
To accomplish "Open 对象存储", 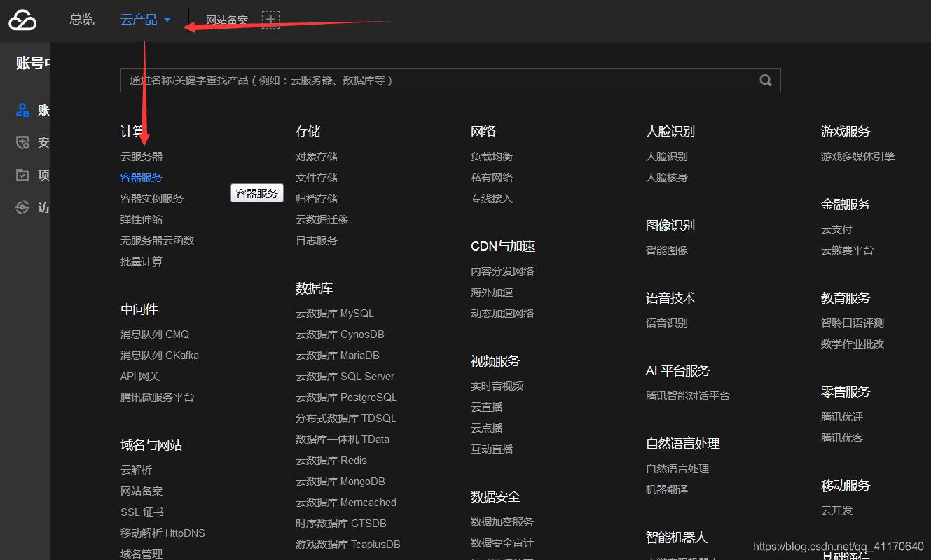I will [317, 157].
